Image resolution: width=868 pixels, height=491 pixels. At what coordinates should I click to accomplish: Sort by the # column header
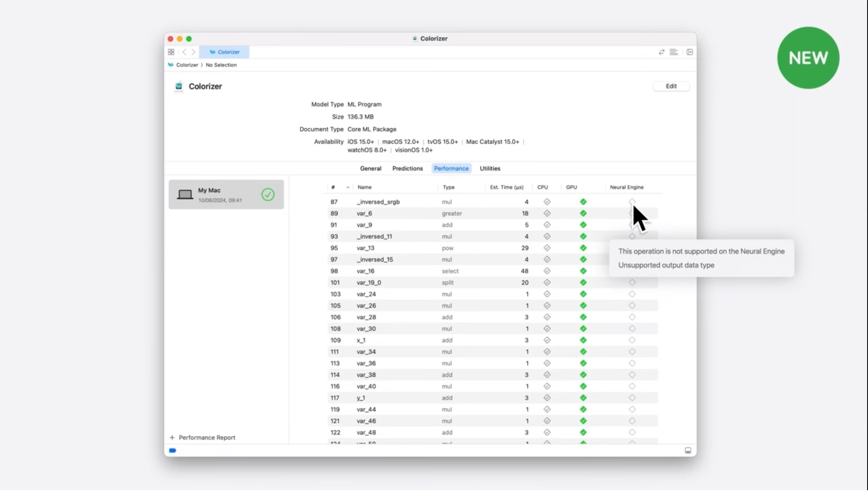coord(333,187)
